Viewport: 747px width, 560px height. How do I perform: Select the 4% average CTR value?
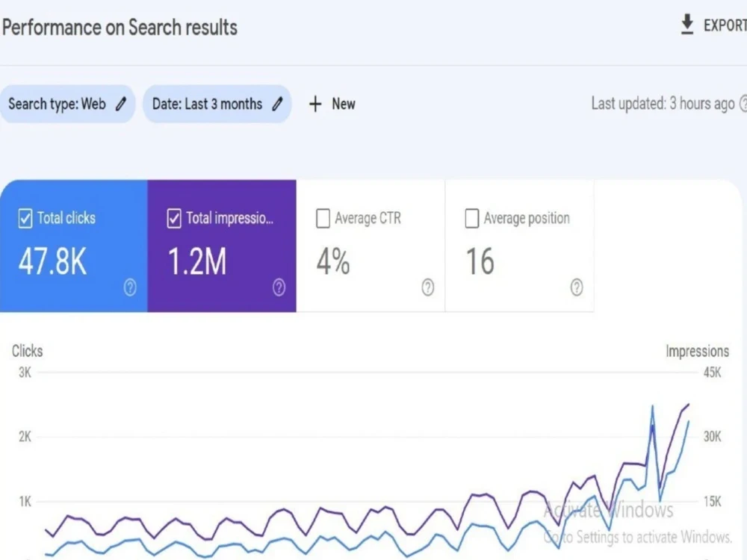(x=333, y=261)
